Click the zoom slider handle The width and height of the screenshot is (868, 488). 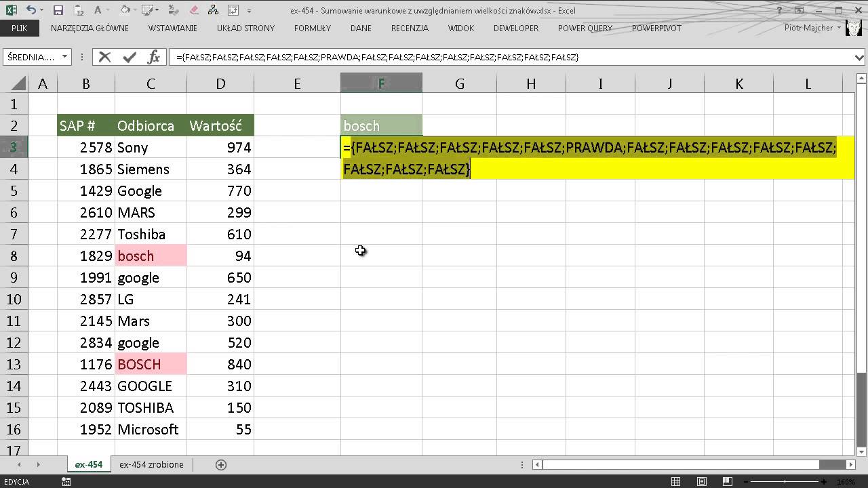click(x=785, y=482)
